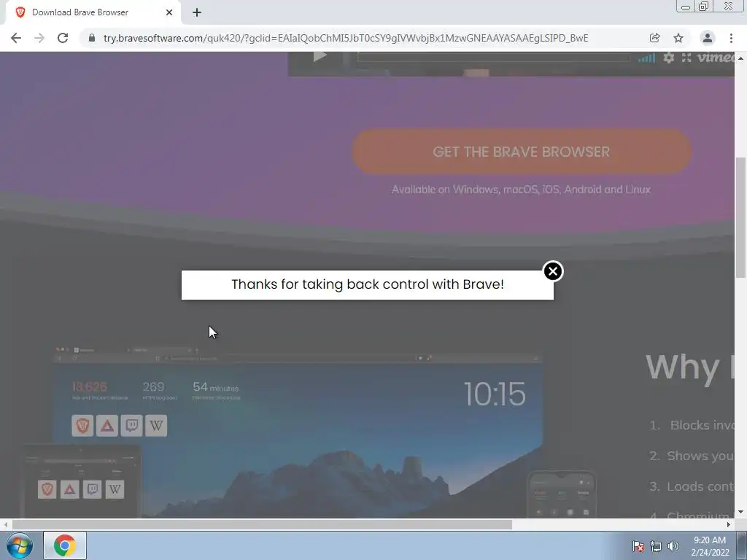Screen dimensions: 747x560
Task: Click the Wikipedia W in small preview
Action: [x=115, y=489]
